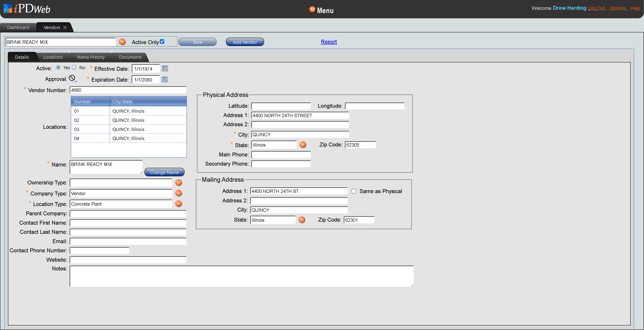
Task: Toggle the Active Only checkbox
Action: pos(162,42)
